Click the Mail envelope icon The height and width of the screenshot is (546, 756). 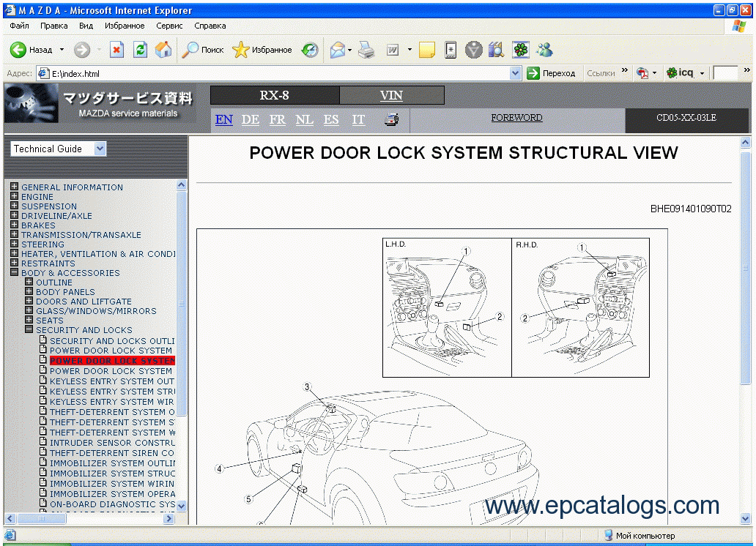(338, 50)
